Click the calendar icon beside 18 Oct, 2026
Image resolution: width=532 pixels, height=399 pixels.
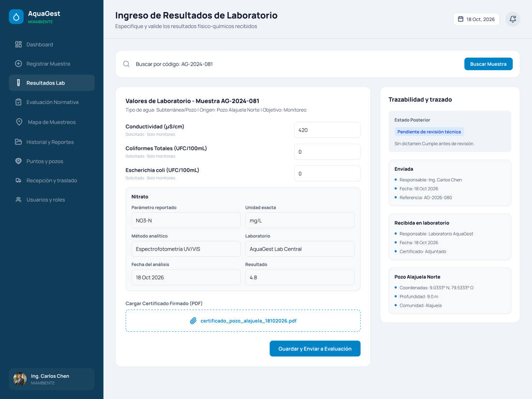[x=460, y=19]
